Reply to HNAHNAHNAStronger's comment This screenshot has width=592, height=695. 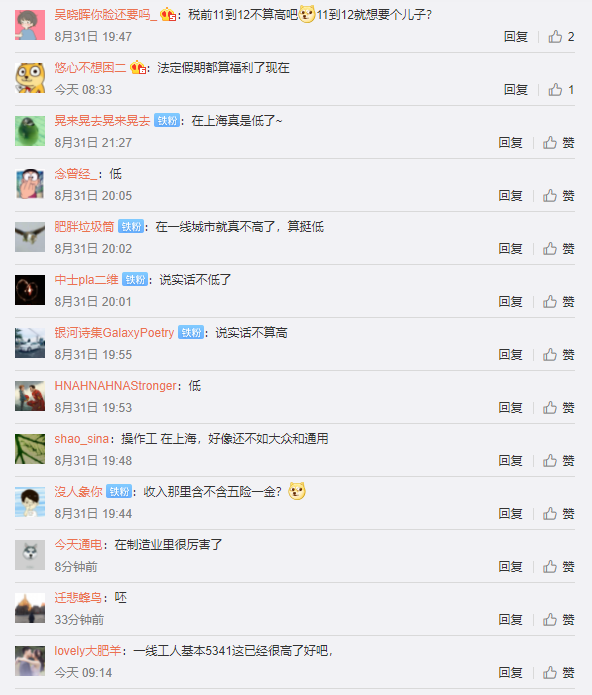click(510, 408)
